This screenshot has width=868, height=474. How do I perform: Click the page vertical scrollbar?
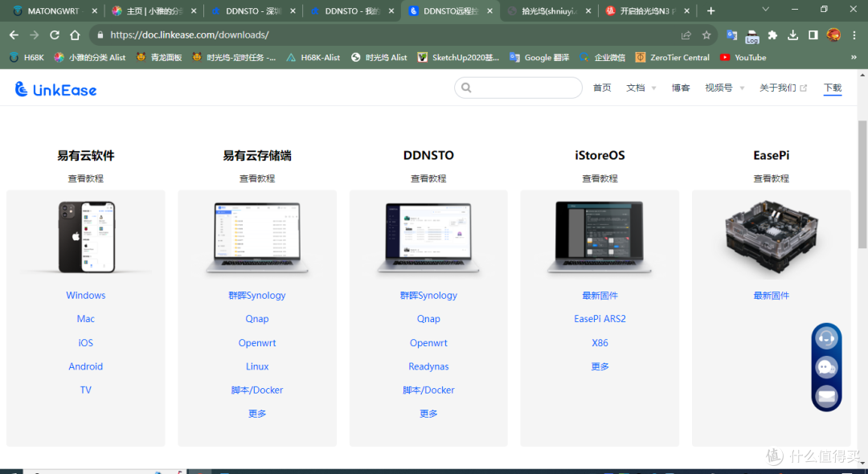click(862, 184)
